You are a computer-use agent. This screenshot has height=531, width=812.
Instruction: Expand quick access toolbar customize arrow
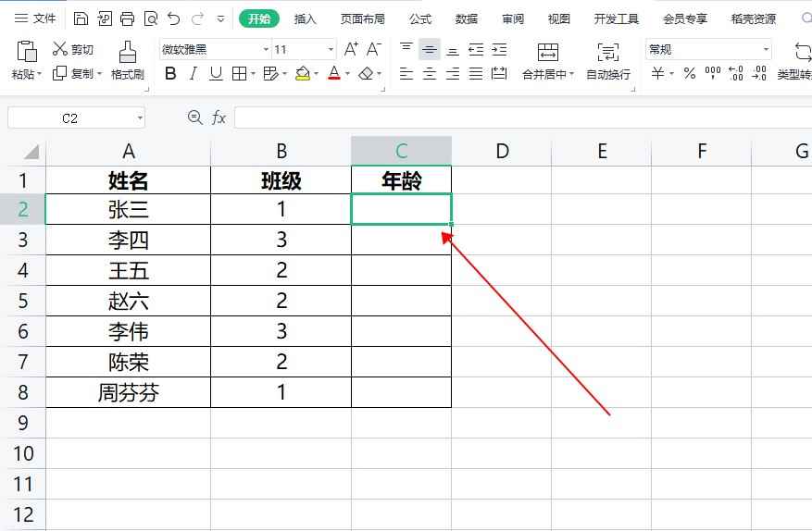click(220, 19)
